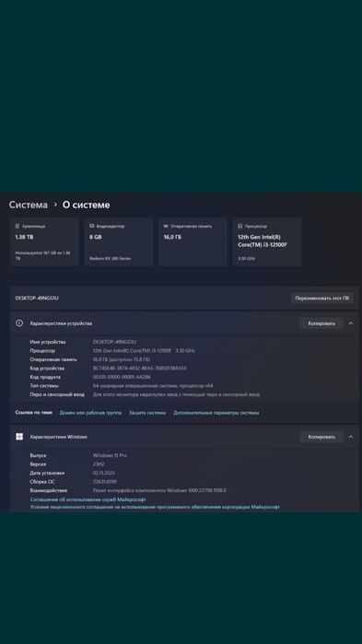Copy the device characteristics with Копировать
The width and height of the screenshot is (362, 644).
(321, 323)
